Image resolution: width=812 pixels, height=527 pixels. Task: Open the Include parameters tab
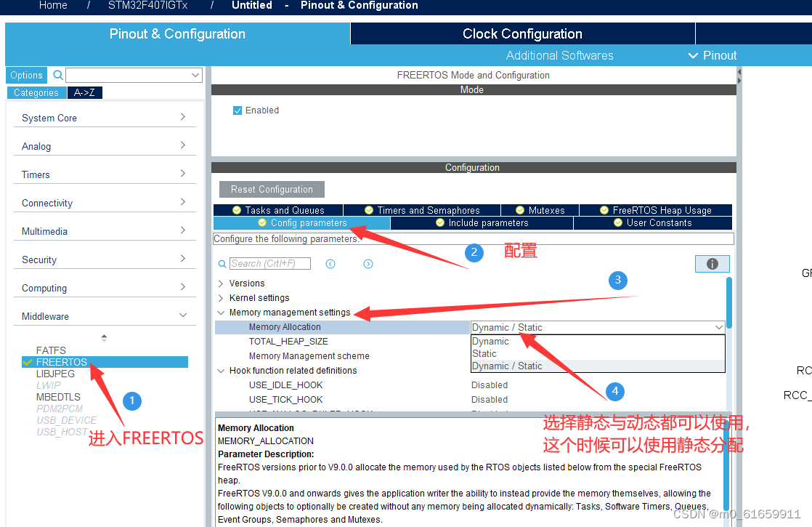pos(482,223)
